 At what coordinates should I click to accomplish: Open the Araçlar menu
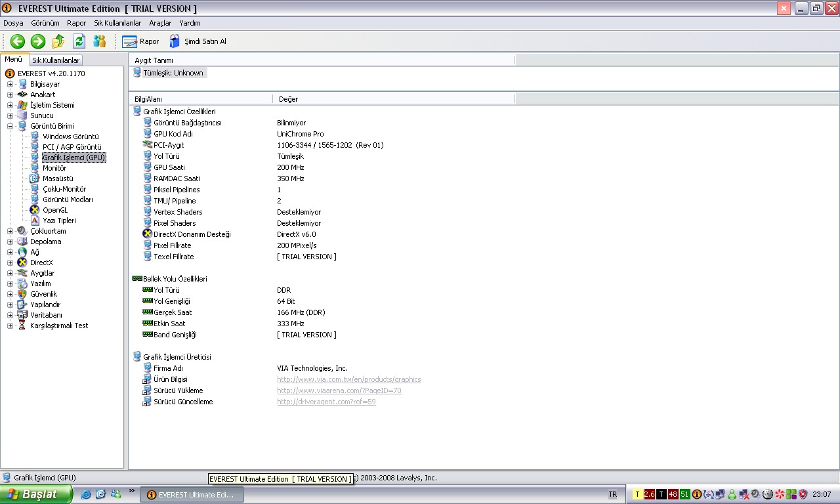tap(160, 23)
